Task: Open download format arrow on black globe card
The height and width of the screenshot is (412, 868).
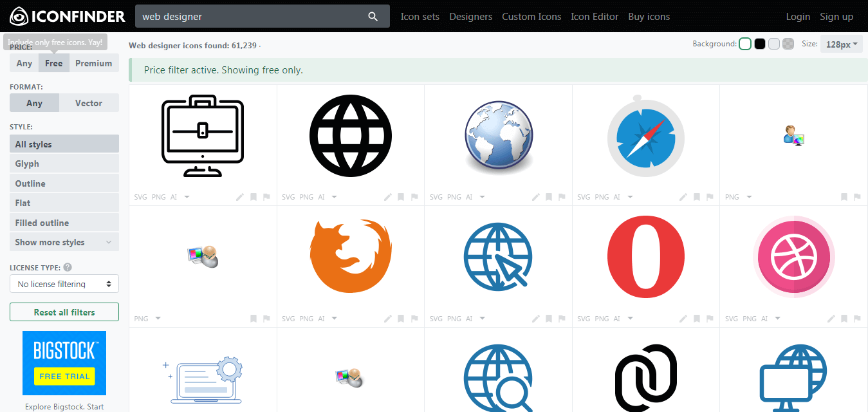Action: 335,197
